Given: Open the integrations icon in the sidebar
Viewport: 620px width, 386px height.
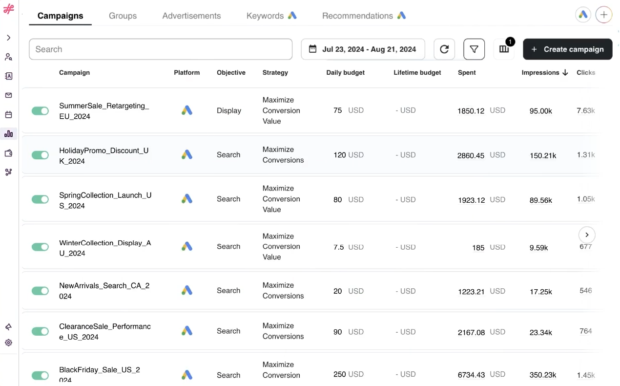Looking at the screenshot, I should pyautogui.click(x=8, y=172).
